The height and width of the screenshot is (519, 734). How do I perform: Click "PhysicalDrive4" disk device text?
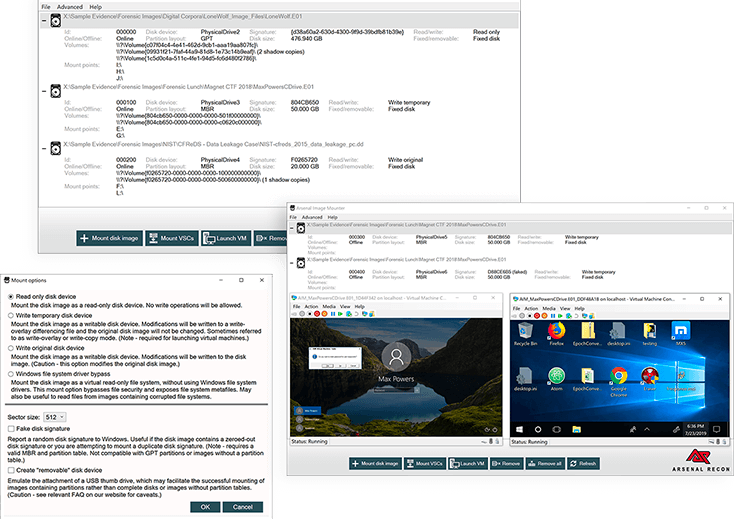[220, 160]
